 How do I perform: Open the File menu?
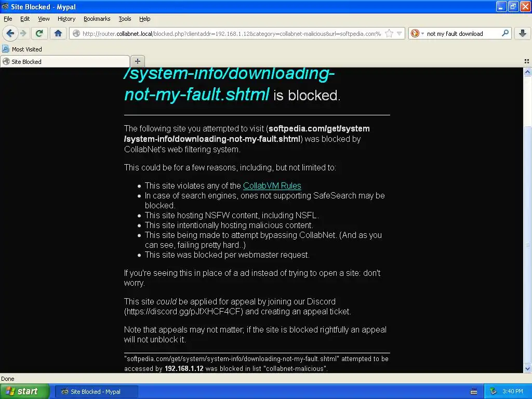coord(8,19)
